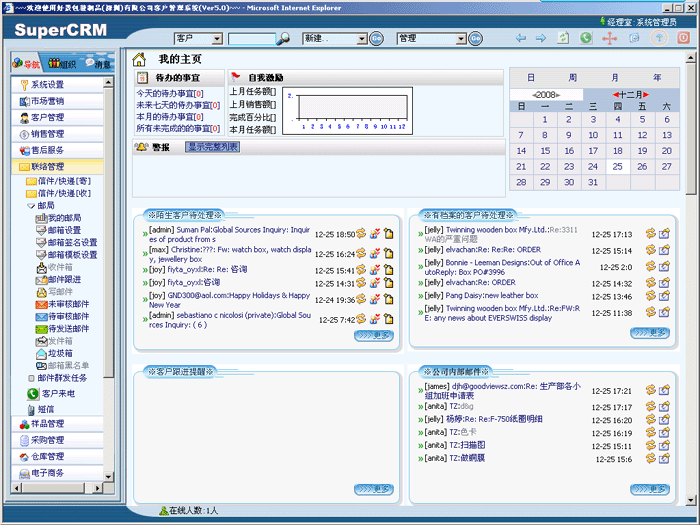
Task: Click the magnifier search icon
Action: 283,39
